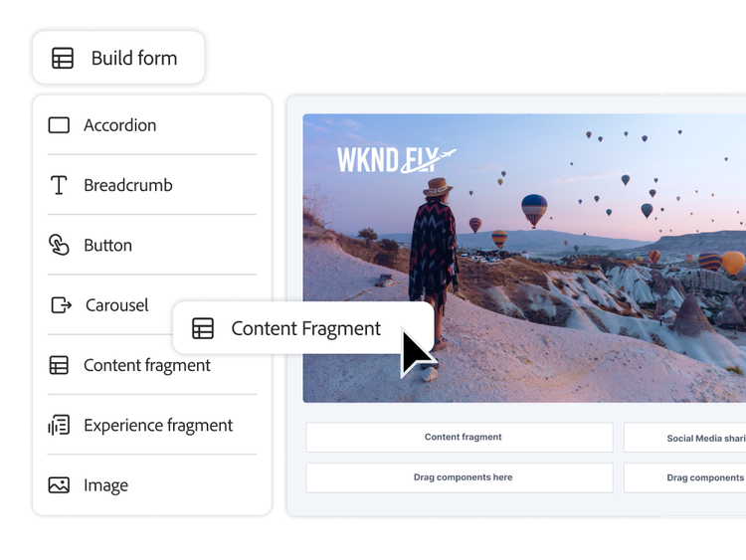The height and width of the screenshot is (560, 746).
Task: Click the Experience fragment icon
Action: pos(59,426)
